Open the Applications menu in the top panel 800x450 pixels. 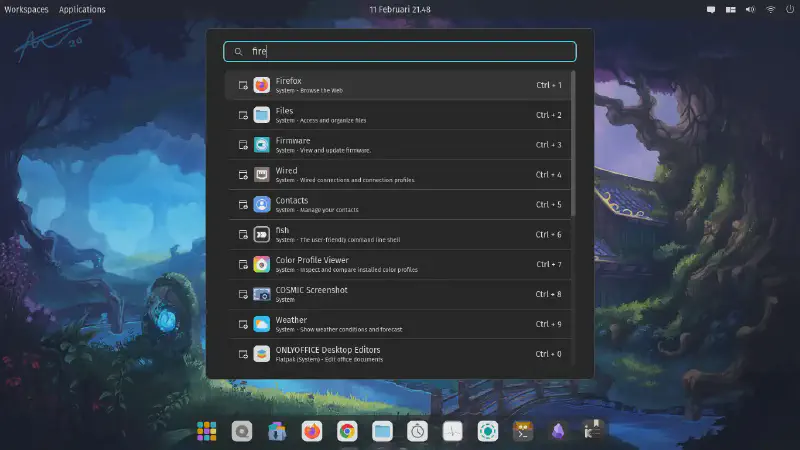click(x=82, y=9)
